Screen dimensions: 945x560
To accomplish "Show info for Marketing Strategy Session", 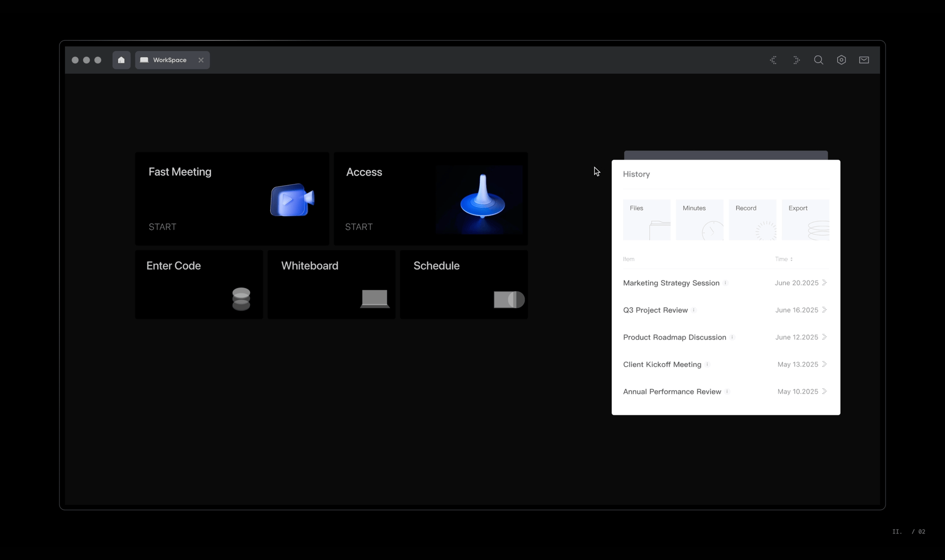I will (x=725, y=283).
